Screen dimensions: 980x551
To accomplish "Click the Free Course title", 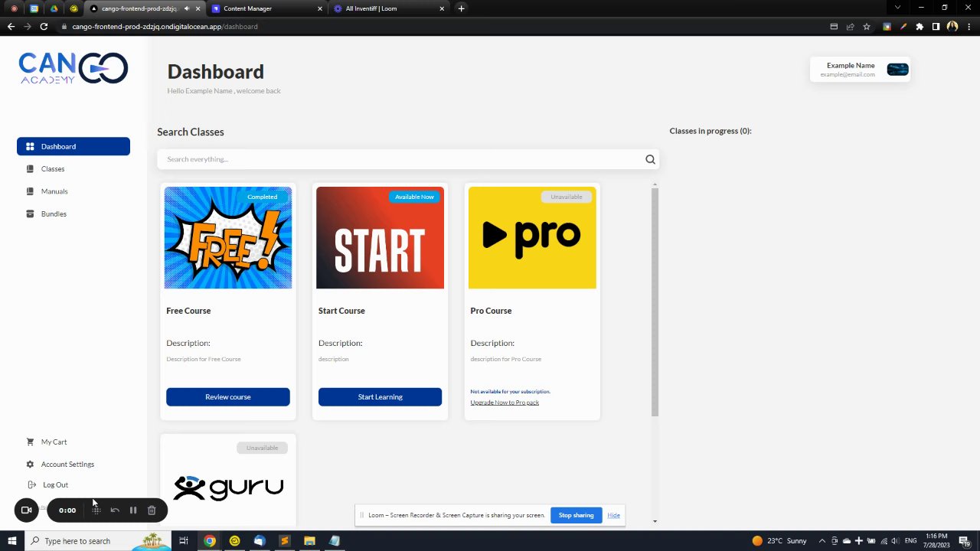I will (188, 311).
